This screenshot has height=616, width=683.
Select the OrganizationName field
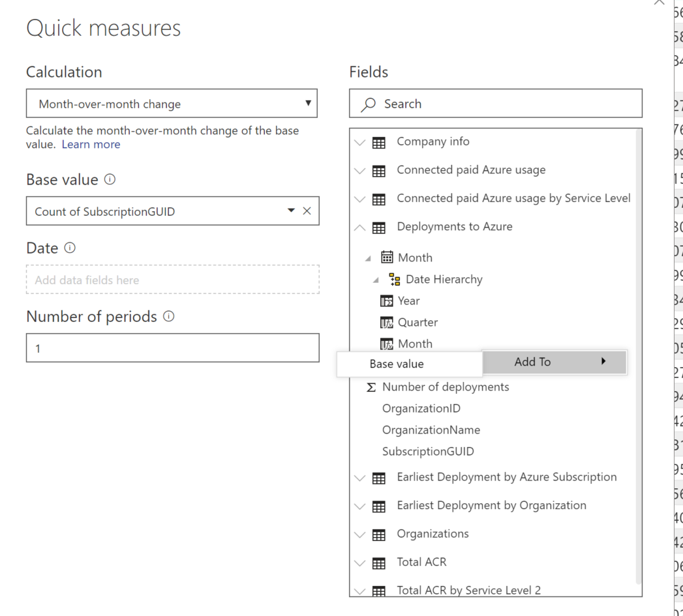(x=431, y=430)
